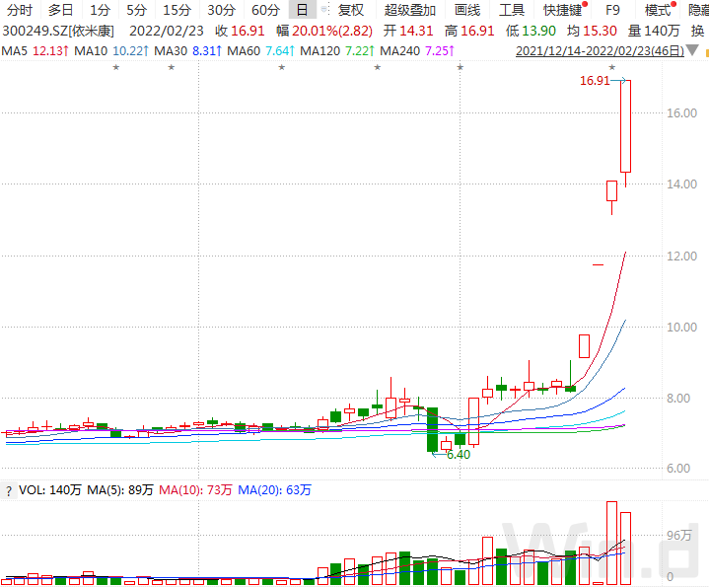Select the 5分 chart period
The image size is (709, 588).
tap(137, 10)
